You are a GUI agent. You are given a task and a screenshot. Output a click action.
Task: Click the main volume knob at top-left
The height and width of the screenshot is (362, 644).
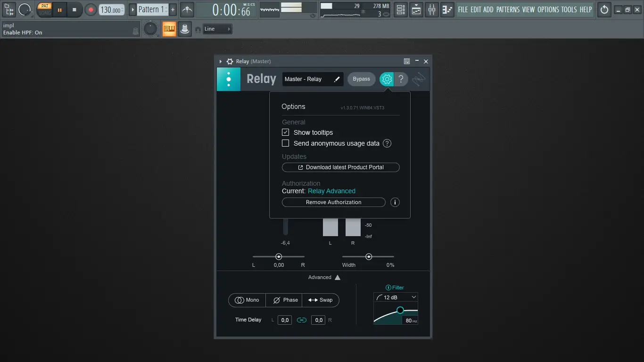25,9
